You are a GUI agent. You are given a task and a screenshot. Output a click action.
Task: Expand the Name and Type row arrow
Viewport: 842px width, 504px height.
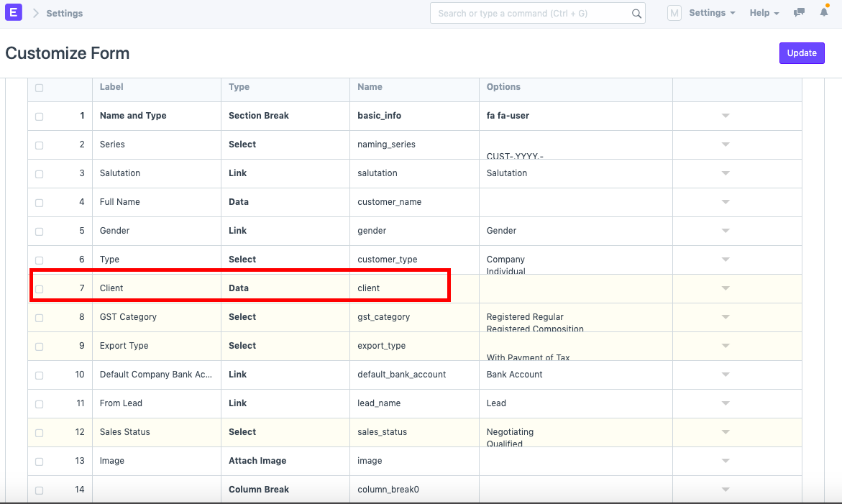[x=726, y=116]
